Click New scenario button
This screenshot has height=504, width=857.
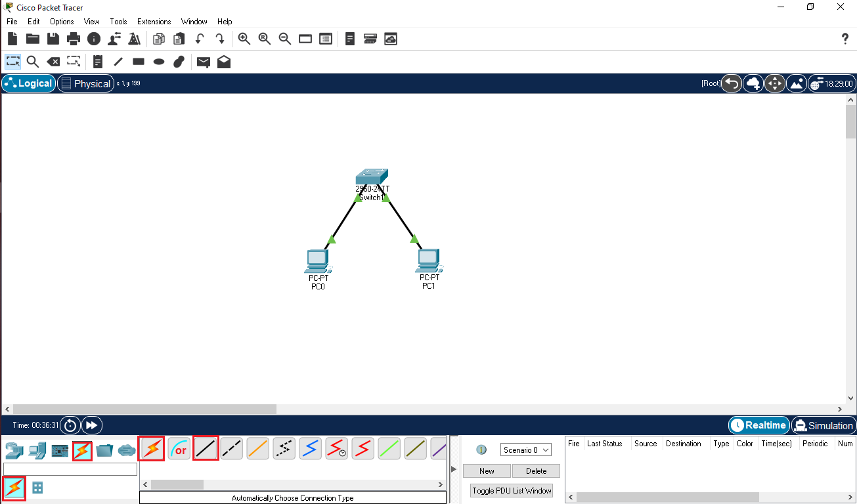[487, 471]
